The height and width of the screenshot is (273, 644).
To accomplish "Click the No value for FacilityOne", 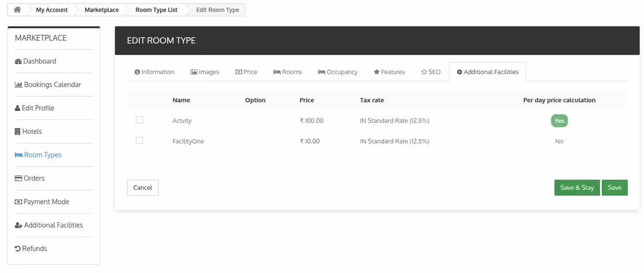I will 559,141.
